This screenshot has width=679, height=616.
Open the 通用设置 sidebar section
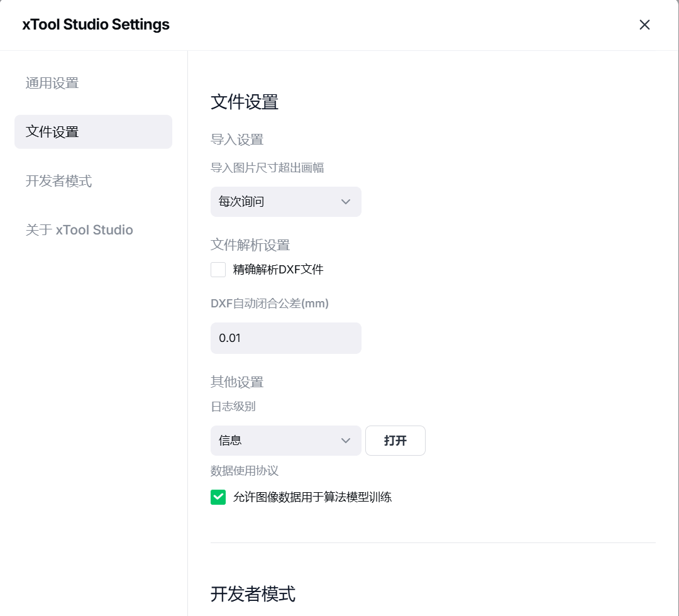[52, 83]
